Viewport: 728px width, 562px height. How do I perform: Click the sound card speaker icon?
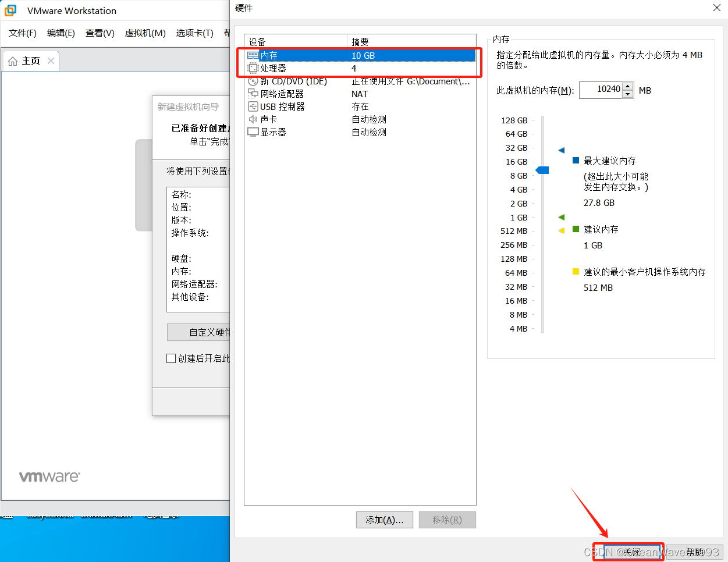pos(253,119)
